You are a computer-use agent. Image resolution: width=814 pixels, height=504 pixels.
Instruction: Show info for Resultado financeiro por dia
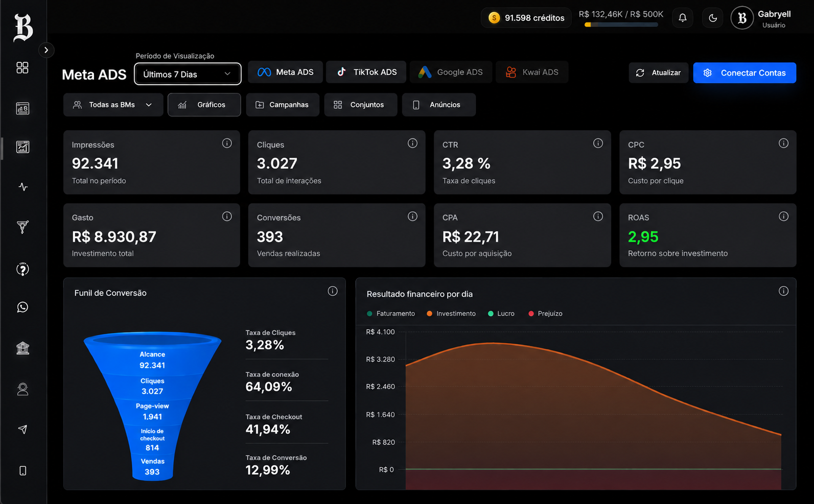(x=783, y=291)
